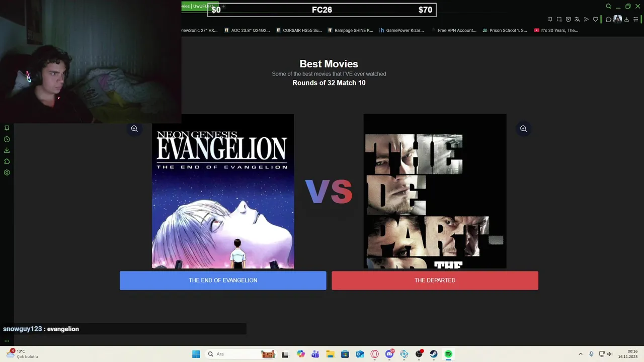
Task: Open Microsoft Store on taskbar
Action: (345, 354)
